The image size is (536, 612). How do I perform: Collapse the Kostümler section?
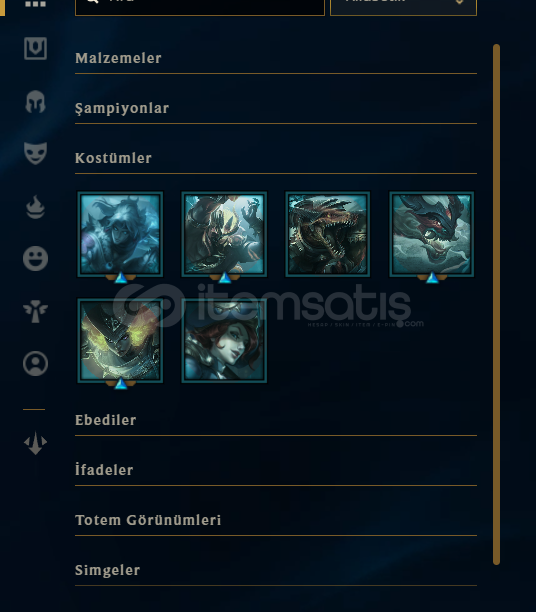point(276,158)
